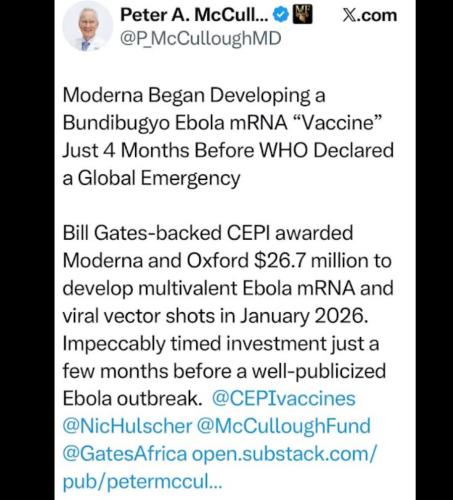Open Peter A. McCullough's profile photo
The width and height of the screenshot is (453, 500).
[88, 26]
